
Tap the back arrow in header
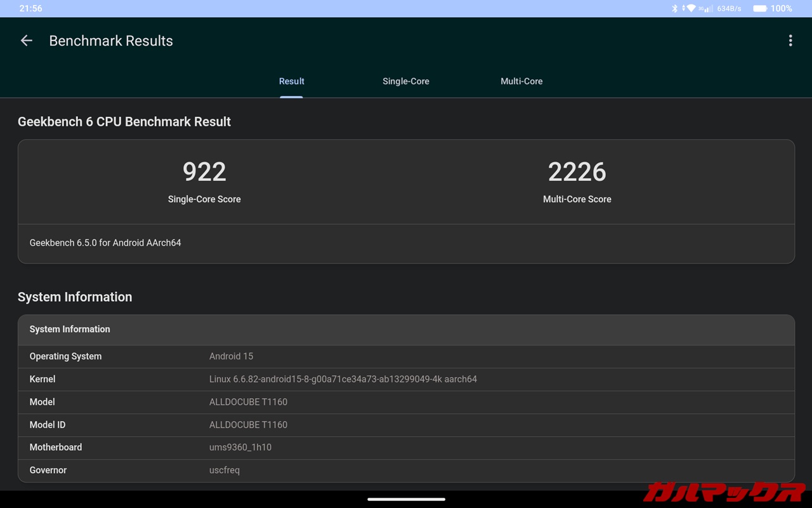pyautogui.click(x=26, y=41)
